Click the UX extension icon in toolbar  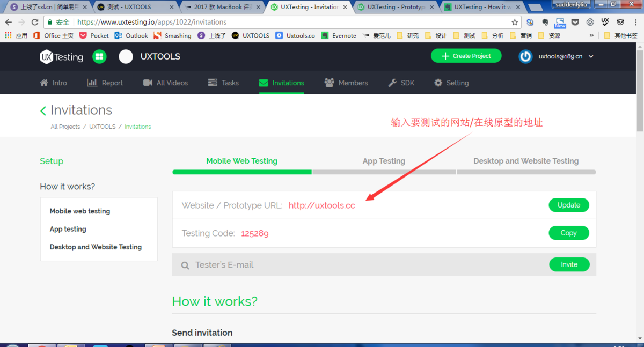(605, 23)
